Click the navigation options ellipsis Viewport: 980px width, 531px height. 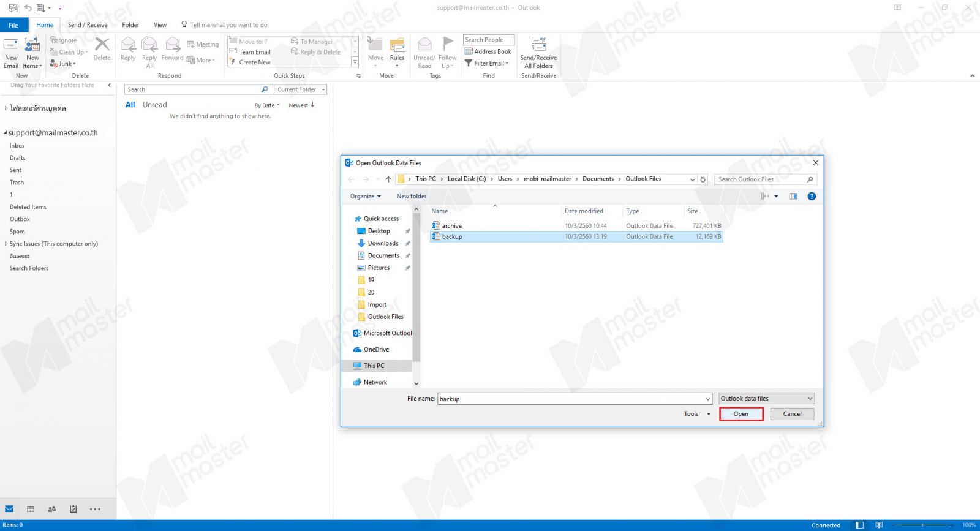pyautogui.click(x=95, y=509)
